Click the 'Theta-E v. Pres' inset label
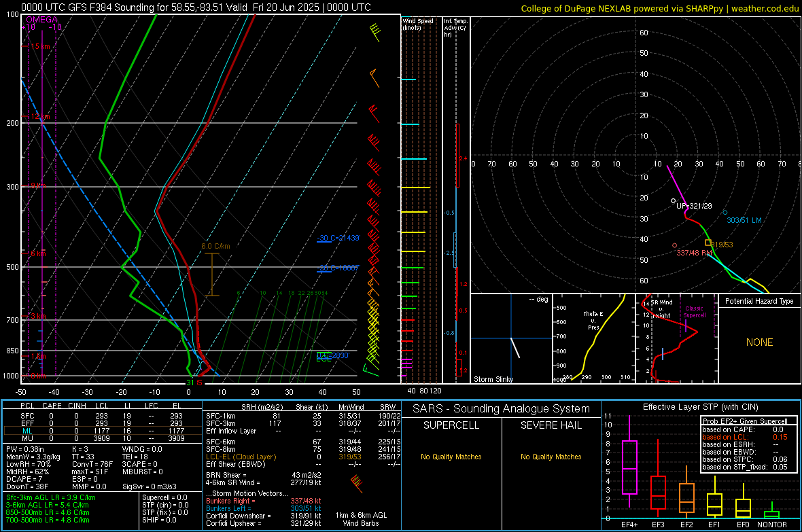Image resolution: width=802 pixels, height=532 pixels. [x=593, y=320]
